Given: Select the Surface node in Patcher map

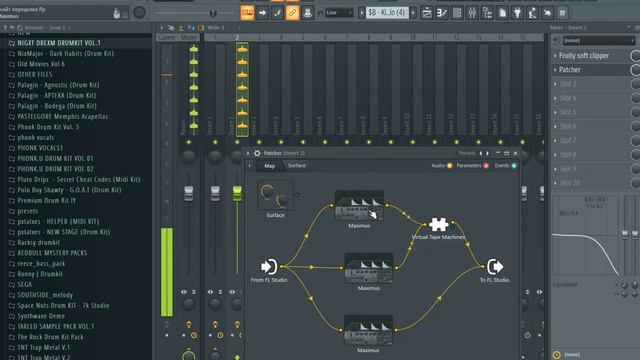Looking at the screenshot, I should [275, 196].
